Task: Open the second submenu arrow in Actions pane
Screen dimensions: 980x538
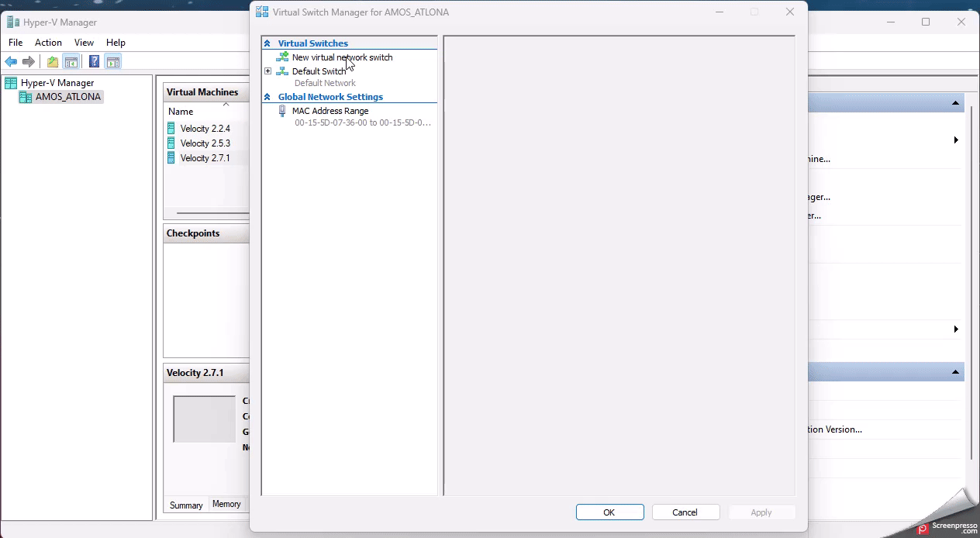Action: [x=956, y=329]
